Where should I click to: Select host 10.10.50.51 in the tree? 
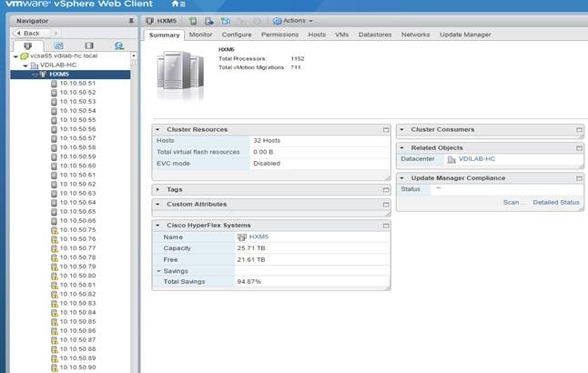[x=77, y=83]
